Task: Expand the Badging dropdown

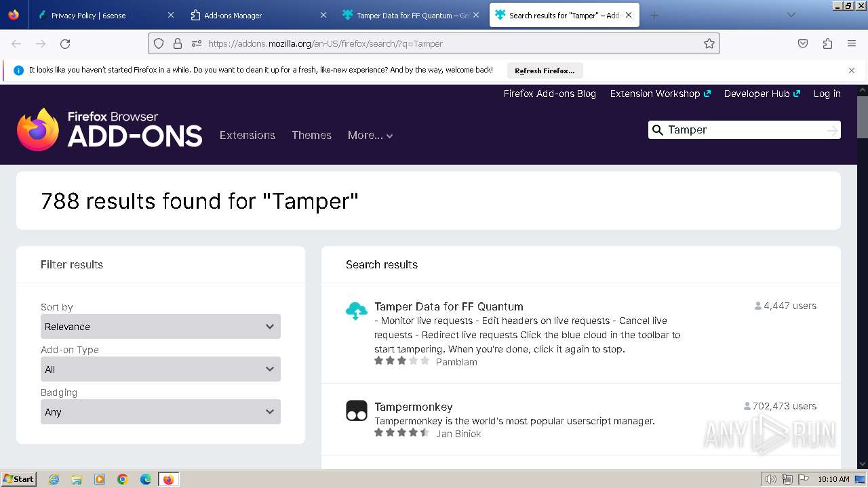Action: pyautogui.click(x=161, y=412)
